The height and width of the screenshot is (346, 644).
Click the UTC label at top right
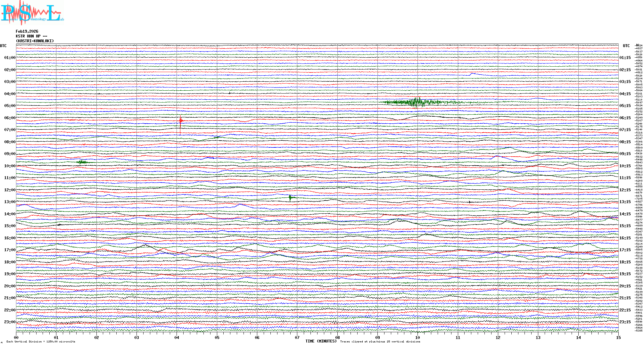click(x=626, y=46)
